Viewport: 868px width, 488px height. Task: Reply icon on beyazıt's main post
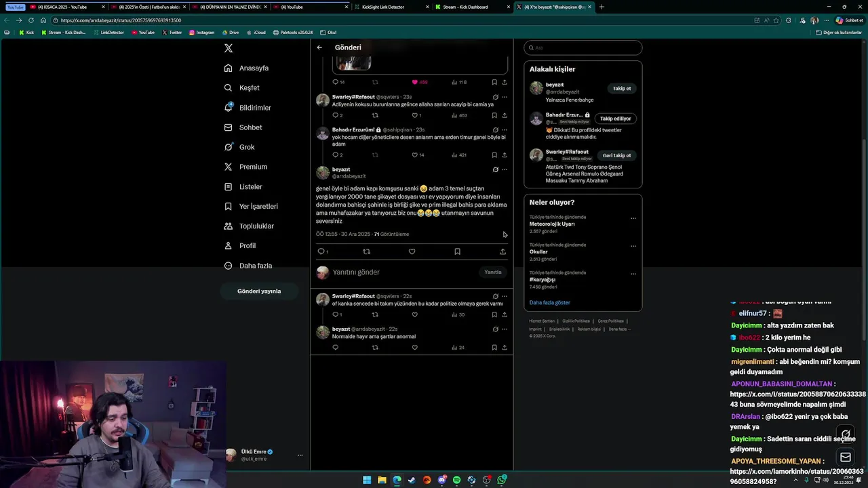click(321, 251)
